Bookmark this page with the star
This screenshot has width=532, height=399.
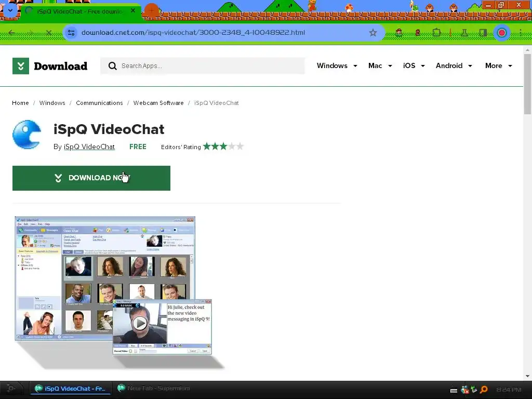373,33
